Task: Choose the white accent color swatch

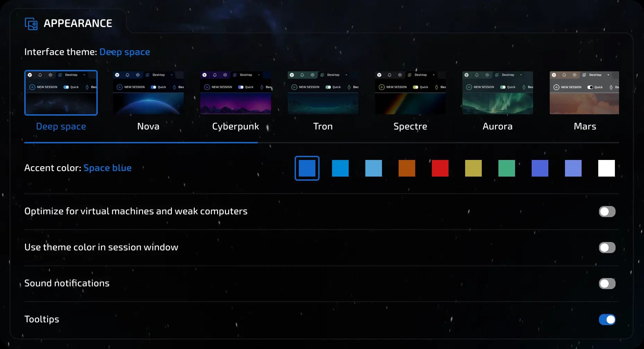Action: [x=607, y=168]
